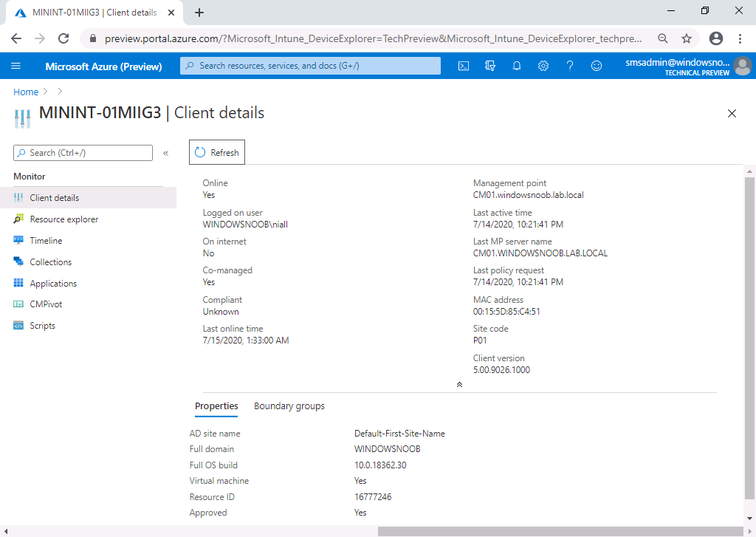The image size is (756, 537).
Task: Click the Last MP server name value
Action: pyautogui.click(x=540, y=253)
